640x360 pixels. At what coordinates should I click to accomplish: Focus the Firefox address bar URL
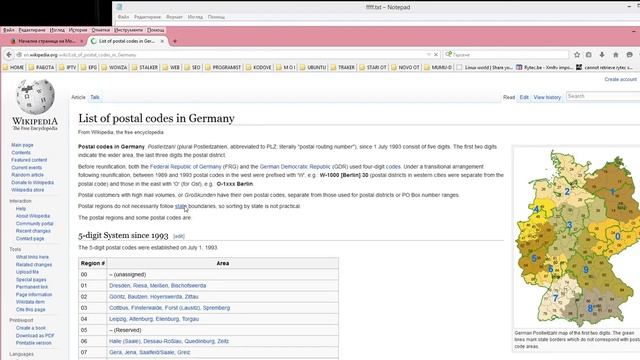[220, 55]
